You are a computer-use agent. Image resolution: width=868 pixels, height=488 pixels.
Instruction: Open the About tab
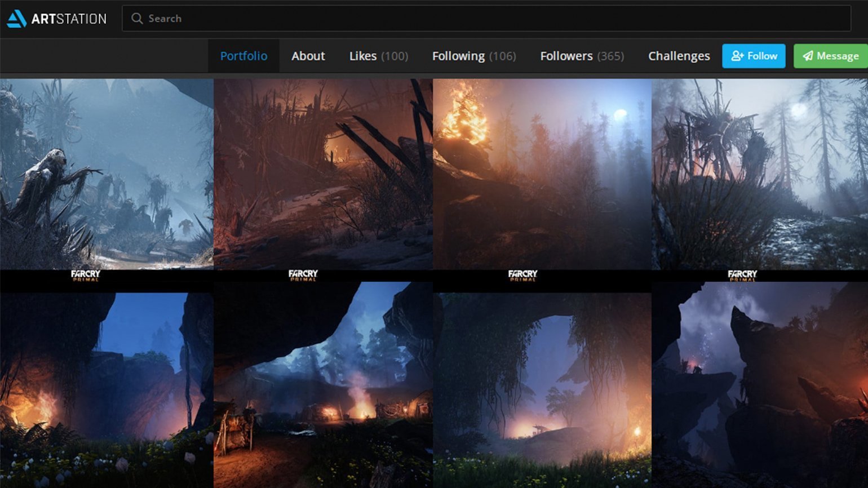coord(308,56)
